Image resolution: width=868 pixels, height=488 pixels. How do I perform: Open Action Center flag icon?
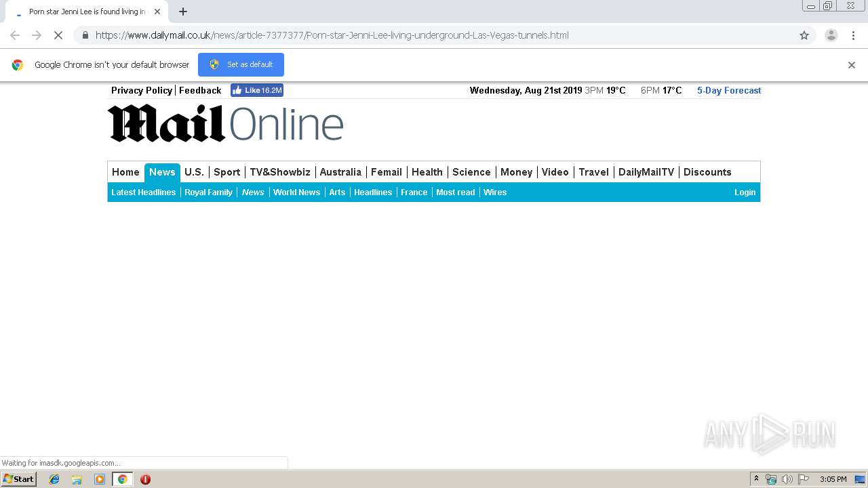click(804, 479)
